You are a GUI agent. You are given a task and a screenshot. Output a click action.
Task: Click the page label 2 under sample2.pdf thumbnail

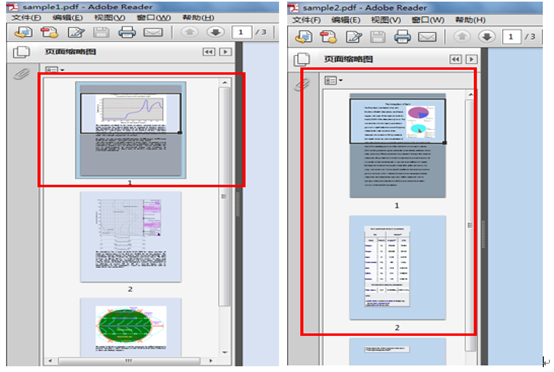[397, 328]
